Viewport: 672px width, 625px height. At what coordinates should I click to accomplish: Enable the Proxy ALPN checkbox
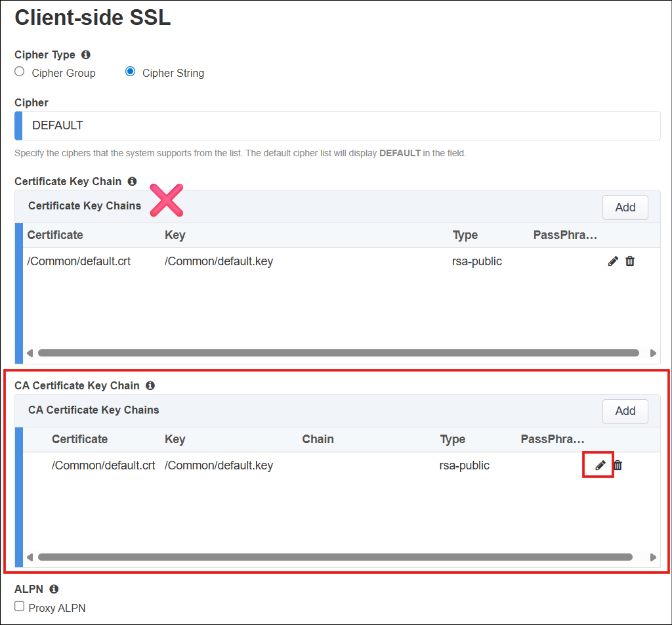[19, 606]
